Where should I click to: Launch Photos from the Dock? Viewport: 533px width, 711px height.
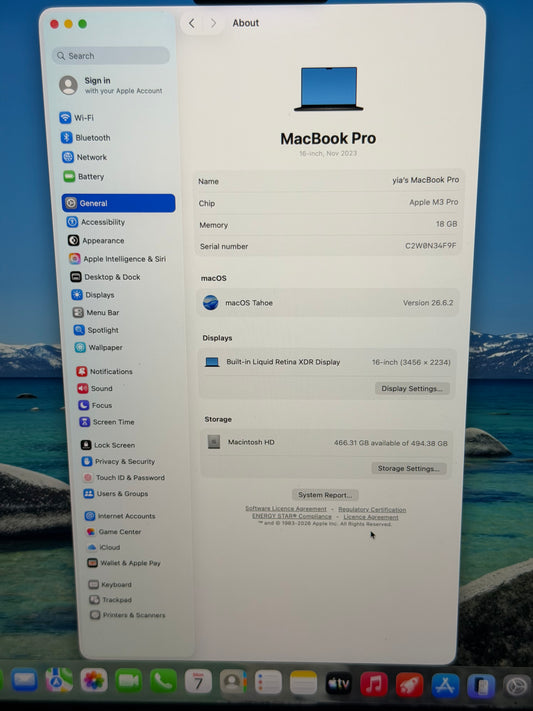(94, 680)
